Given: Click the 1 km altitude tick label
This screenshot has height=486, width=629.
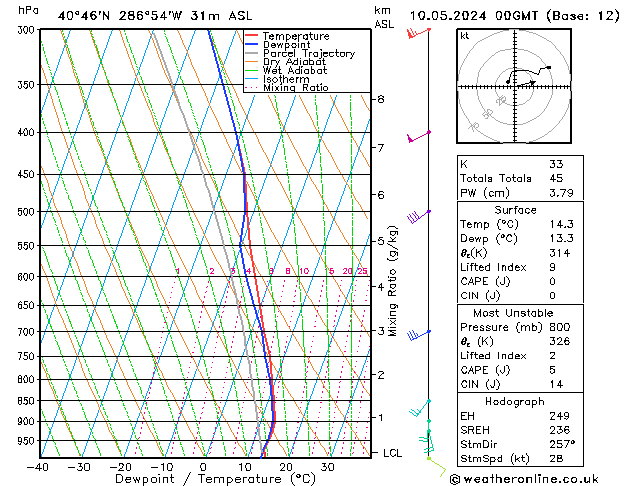Looking at the screenshot, I should coord(381,417).
